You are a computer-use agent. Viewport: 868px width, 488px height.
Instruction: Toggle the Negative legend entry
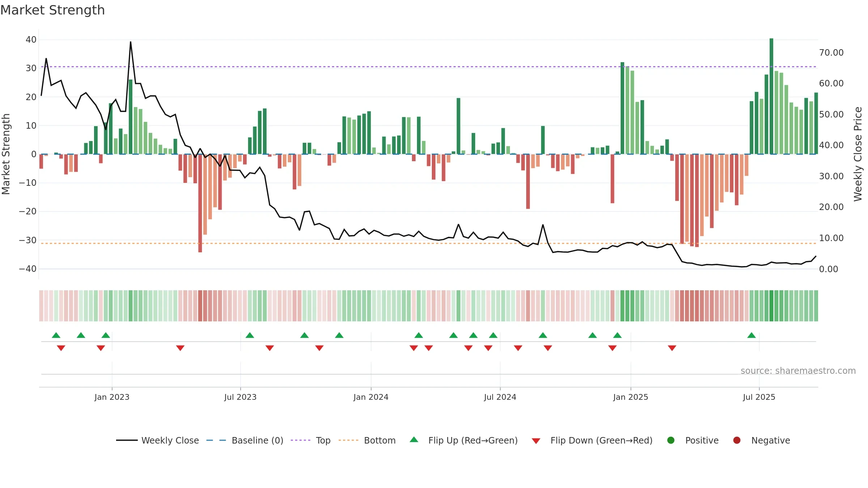(x=761, y=440)
